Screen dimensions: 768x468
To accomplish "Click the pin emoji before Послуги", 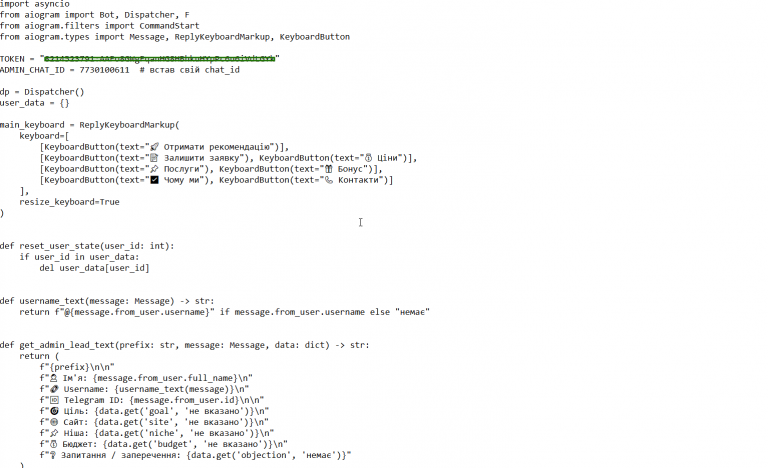I will (154, 169).
